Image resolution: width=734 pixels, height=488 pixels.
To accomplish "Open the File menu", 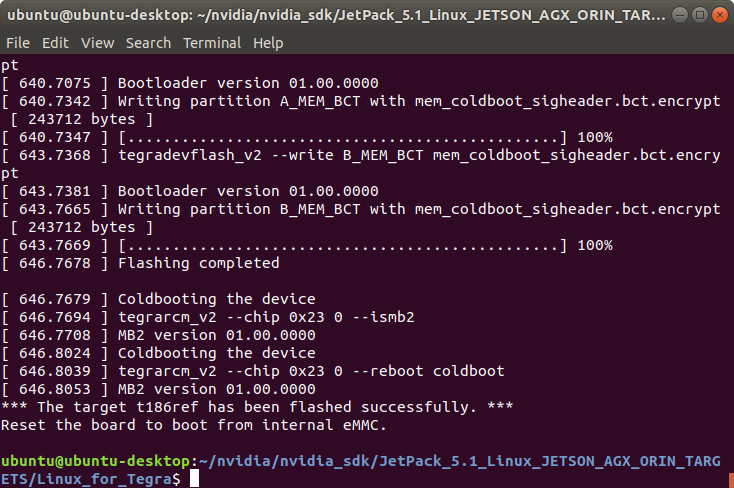I will 18,43.
